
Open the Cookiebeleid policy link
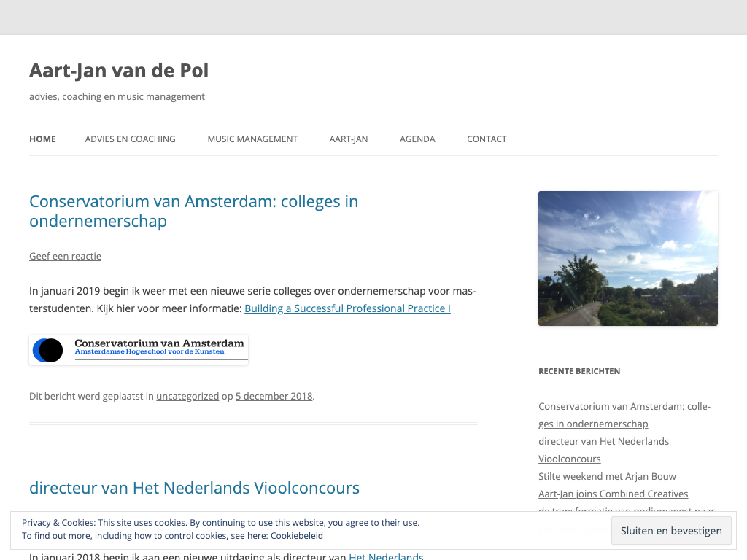point(296,536)
